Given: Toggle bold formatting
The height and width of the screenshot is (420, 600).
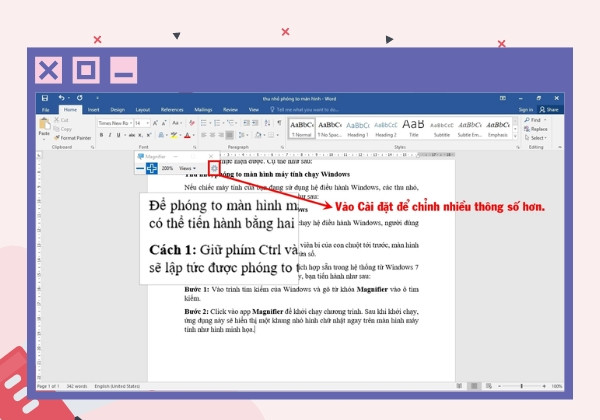Looking at the screenshot, I should [101, 135].
